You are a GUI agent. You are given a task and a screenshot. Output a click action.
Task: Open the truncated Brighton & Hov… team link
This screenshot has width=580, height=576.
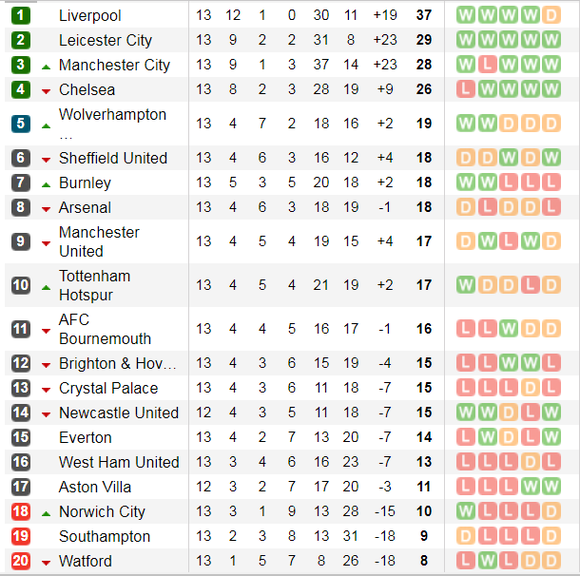(118, 363)
